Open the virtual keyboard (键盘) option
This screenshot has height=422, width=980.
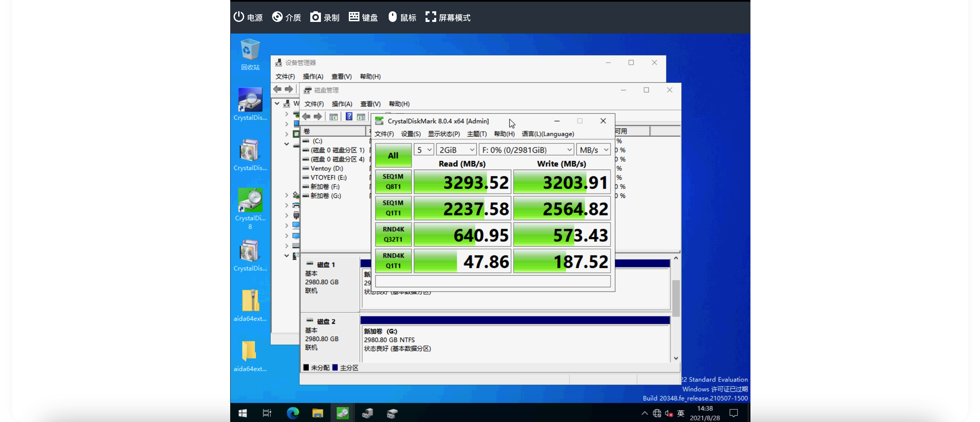click(363, 18)
